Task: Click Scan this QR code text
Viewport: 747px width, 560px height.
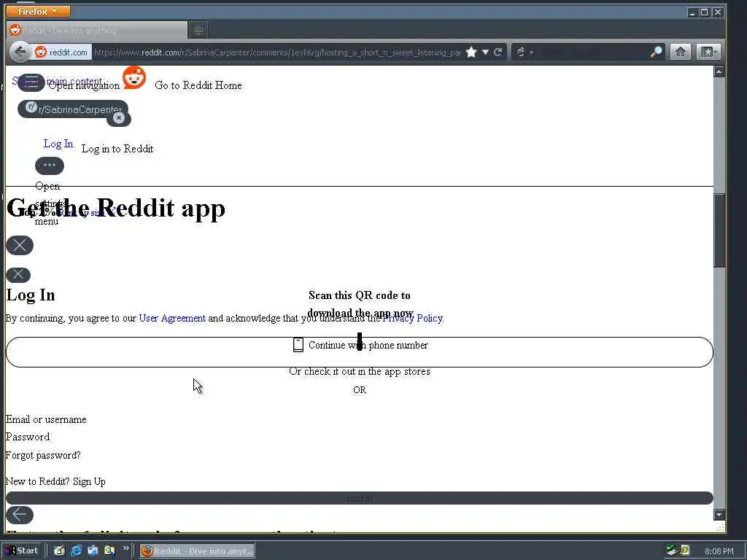Action: 360,304
